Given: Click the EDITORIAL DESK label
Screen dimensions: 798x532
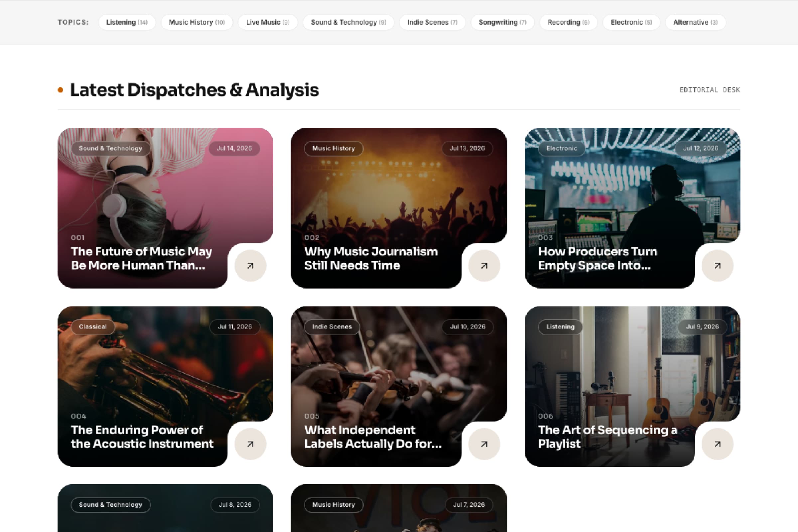Looking at the screenshot, I should click(710, 90).
